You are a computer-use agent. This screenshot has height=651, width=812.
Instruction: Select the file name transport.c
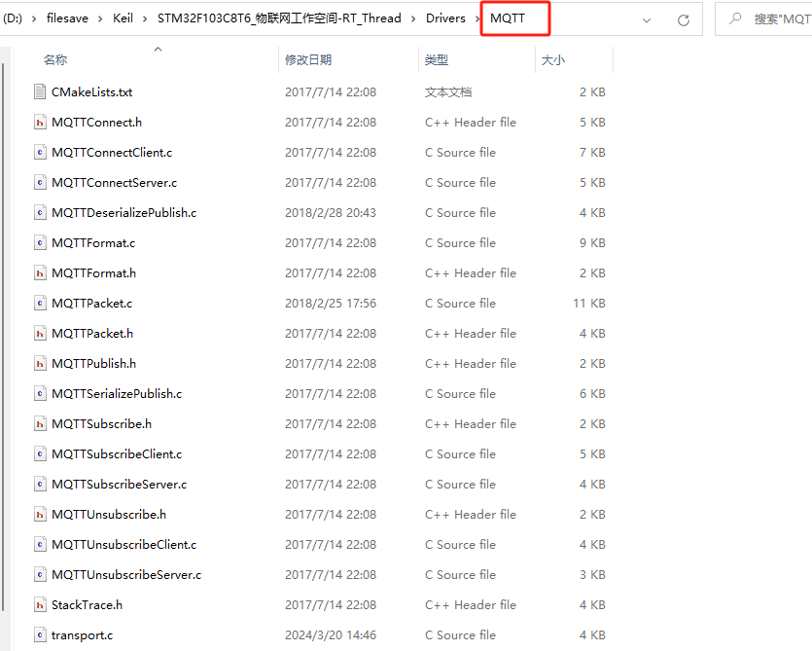(82, 634)
